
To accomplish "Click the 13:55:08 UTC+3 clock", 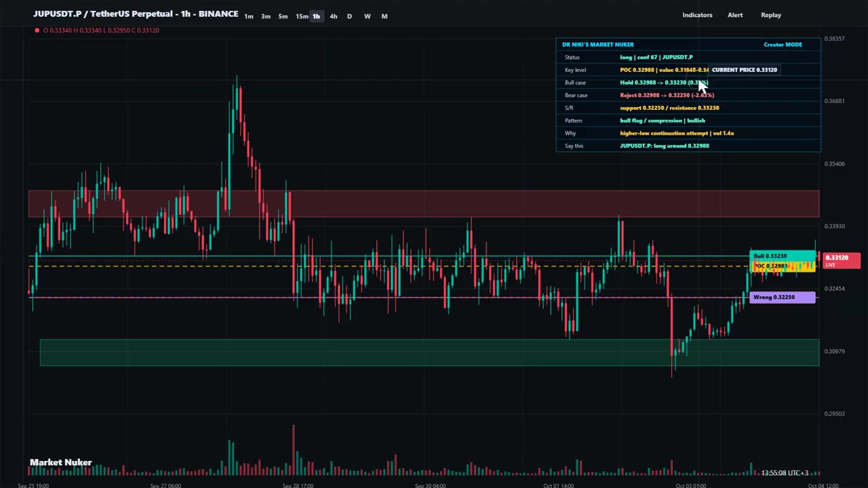I will [785, 472].
